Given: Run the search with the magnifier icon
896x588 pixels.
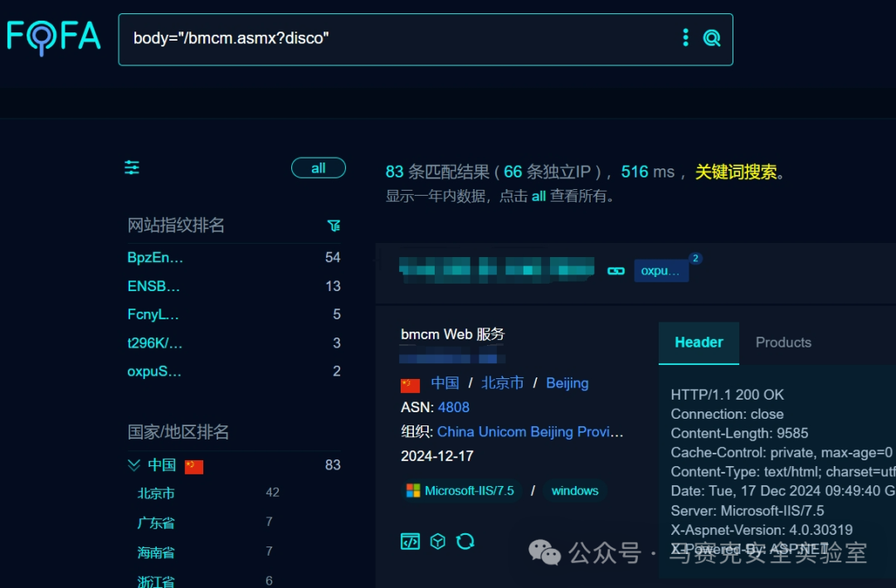Looking at the screenshot, I should pyautogui.click(x=712, y=38).
